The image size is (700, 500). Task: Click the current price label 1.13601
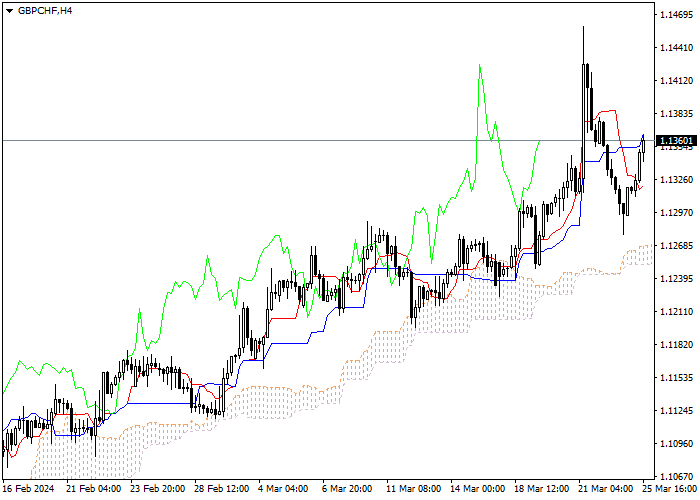[x=677, y=141]
